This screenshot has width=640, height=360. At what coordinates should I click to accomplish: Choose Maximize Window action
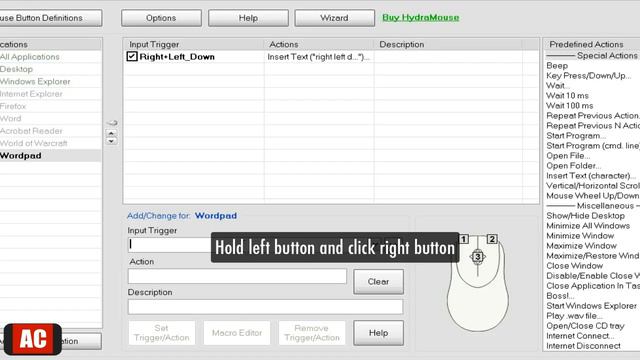pyautogui.click(x=581, y=246)
